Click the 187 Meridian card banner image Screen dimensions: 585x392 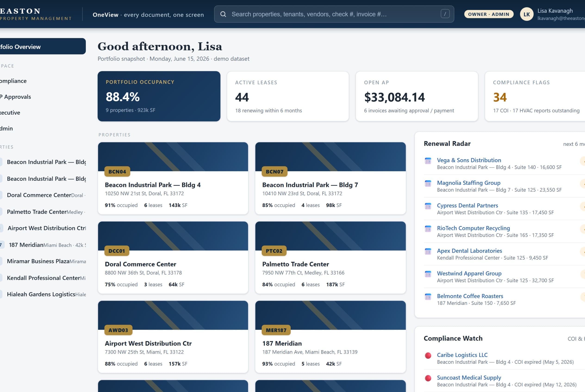(330, 315)
